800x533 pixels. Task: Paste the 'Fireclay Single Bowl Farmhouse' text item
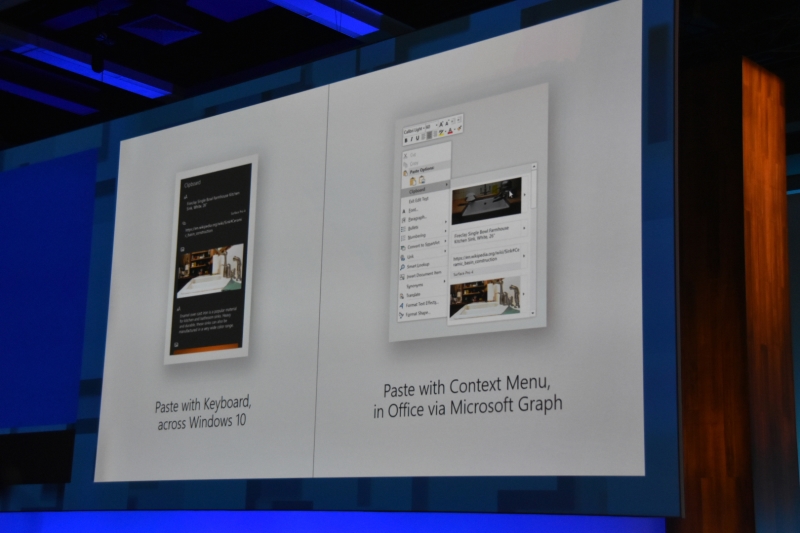(483, 233)
